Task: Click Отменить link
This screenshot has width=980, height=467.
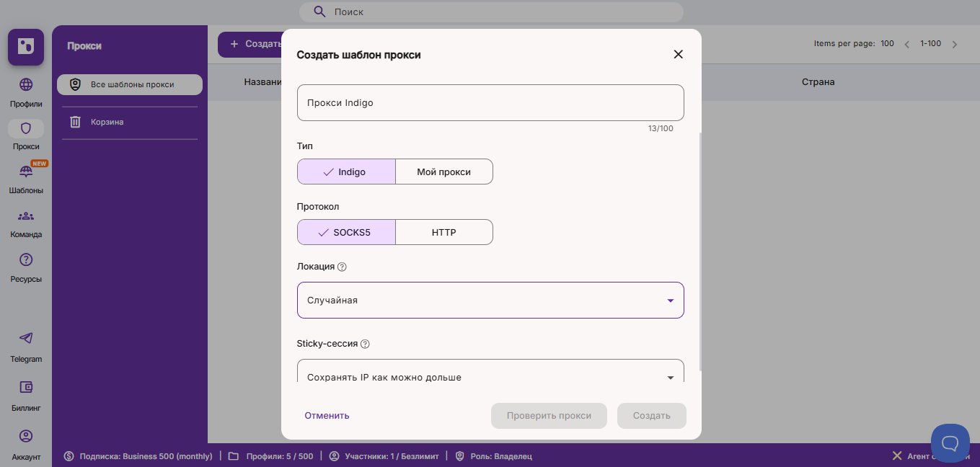Action: coord(327,415)
